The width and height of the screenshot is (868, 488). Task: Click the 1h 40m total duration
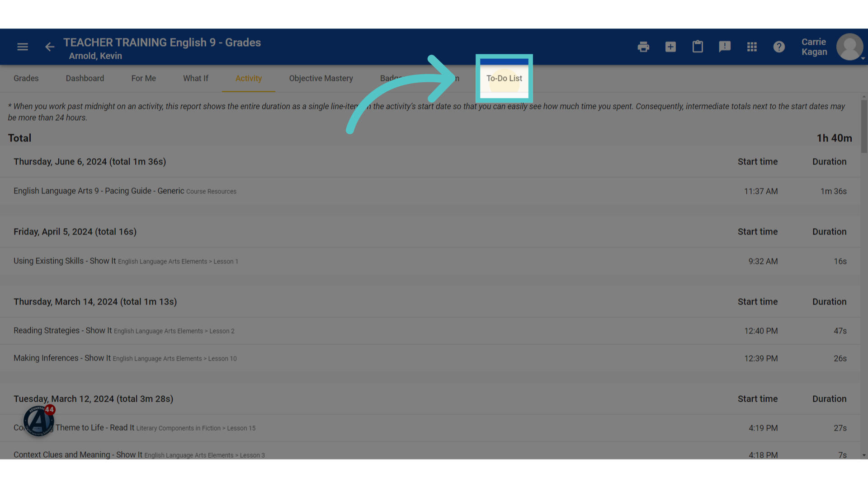(834, 138)
